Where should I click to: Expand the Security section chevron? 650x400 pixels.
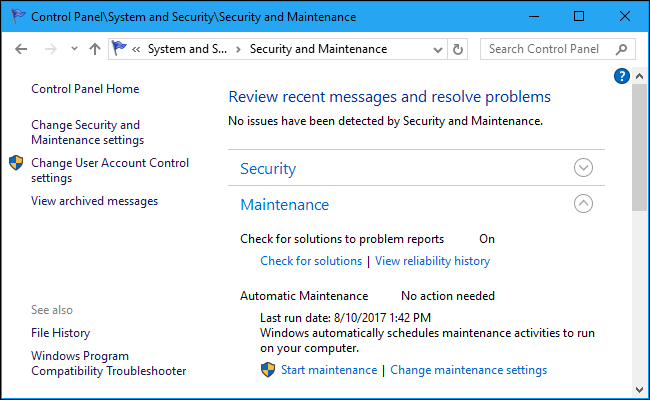(x=584, y=168)
